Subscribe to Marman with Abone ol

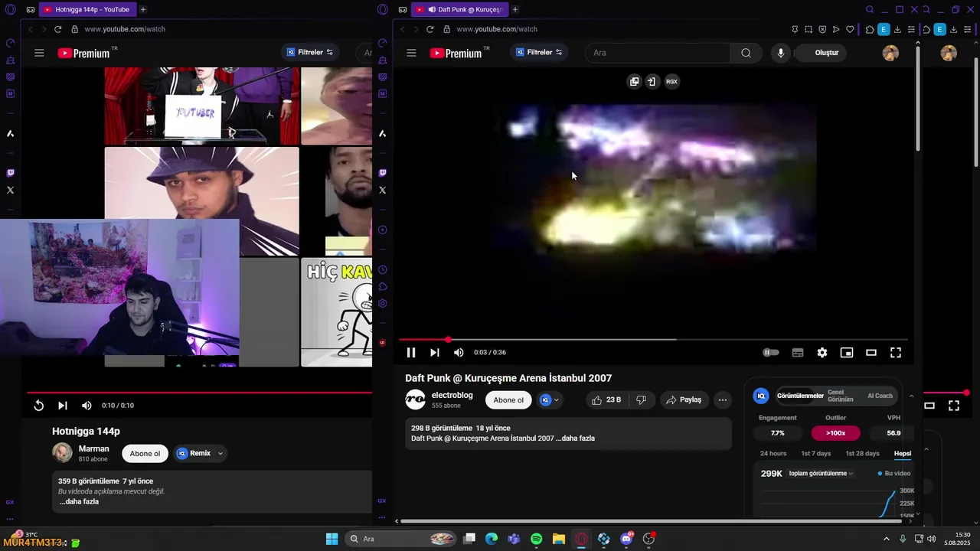145,453
